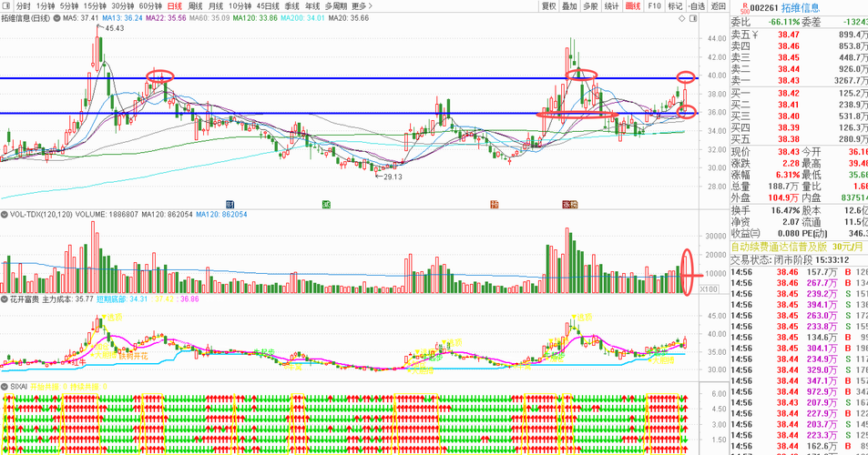Expand the SIXAI indicator dropdown arrow
The height and width of the screenshot is (455, 868).
[5, 387]
